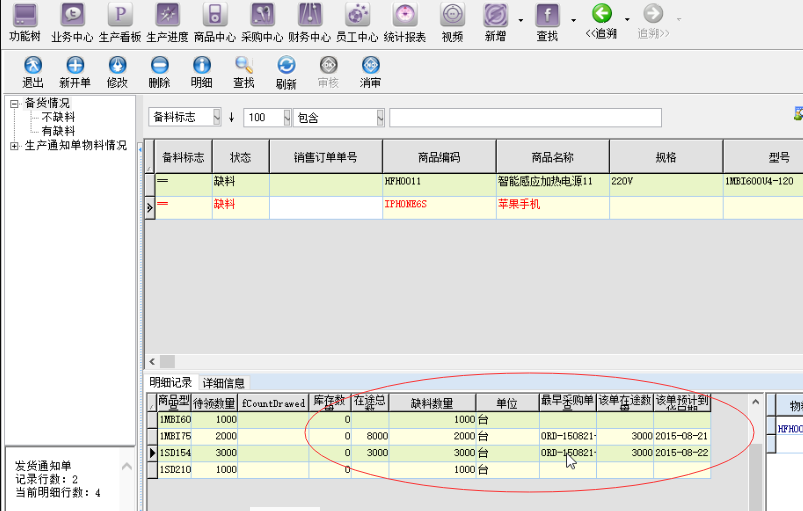Open dropdown arrow next to <<追溯
The height and width of the screenshot is (511, 803).
627,19
